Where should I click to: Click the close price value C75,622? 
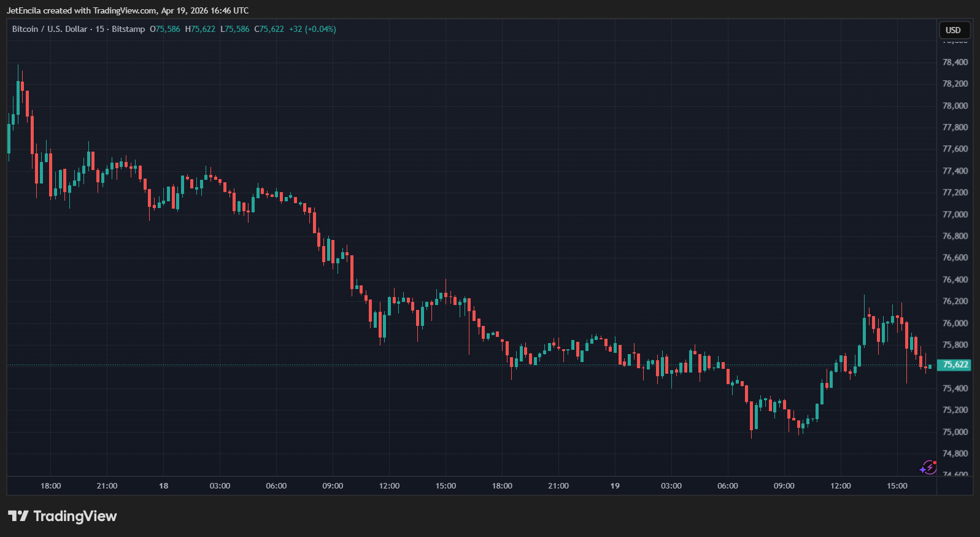[269, 29]
